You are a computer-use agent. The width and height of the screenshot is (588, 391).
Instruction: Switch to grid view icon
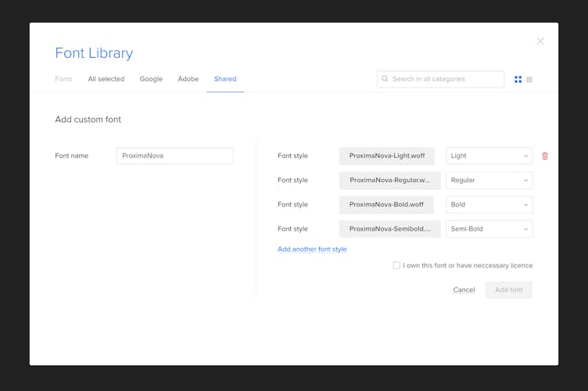click(518, 79)
